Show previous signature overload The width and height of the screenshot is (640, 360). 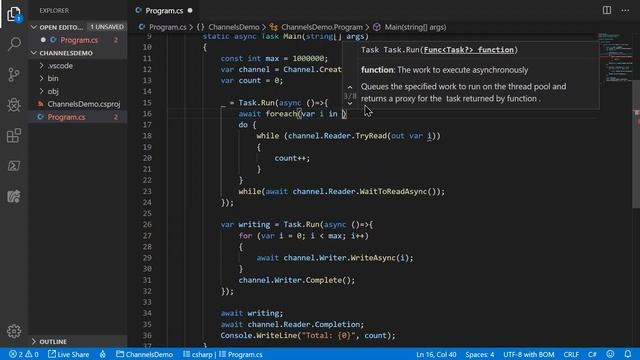[350, 87]
